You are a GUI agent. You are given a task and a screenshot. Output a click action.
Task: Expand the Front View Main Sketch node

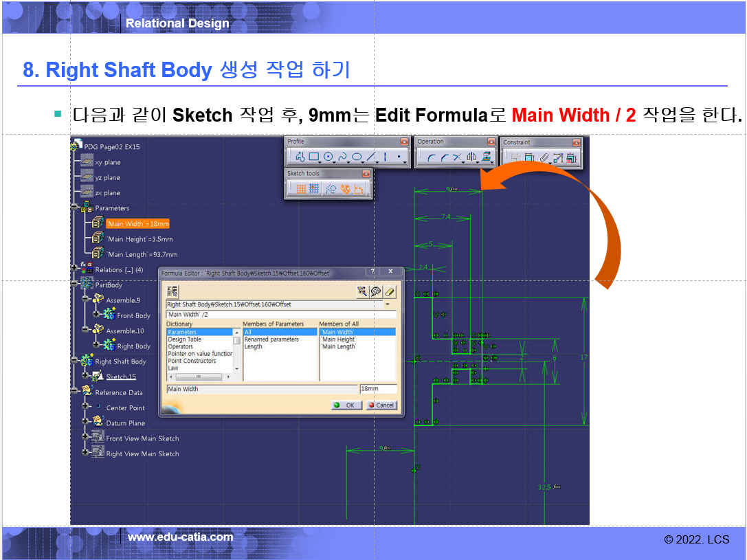85,436
